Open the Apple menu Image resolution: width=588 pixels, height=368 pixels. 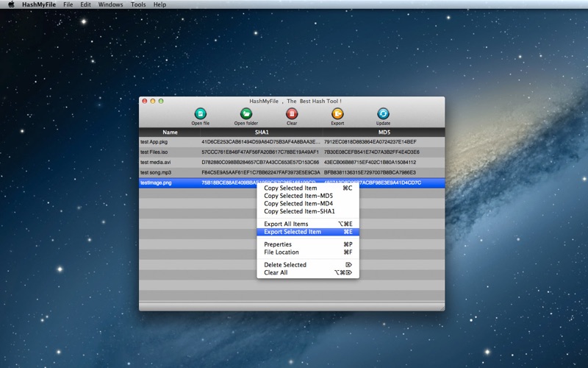click(x=11, y=4)
